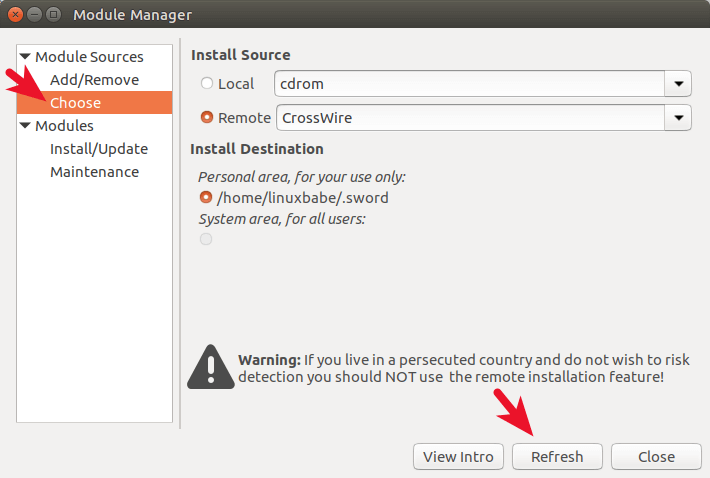Maximize the Module Manager window
Screen dimensions: 710x478
(53, 15)
